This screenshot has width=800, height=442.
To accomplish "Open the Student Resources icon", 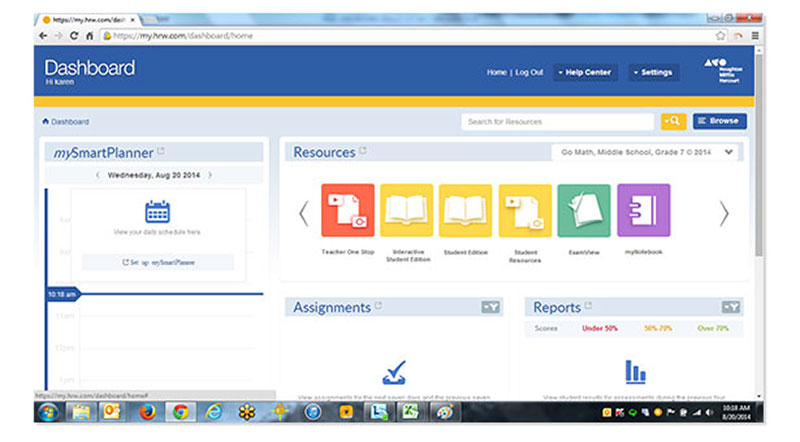I will [525, 210].
